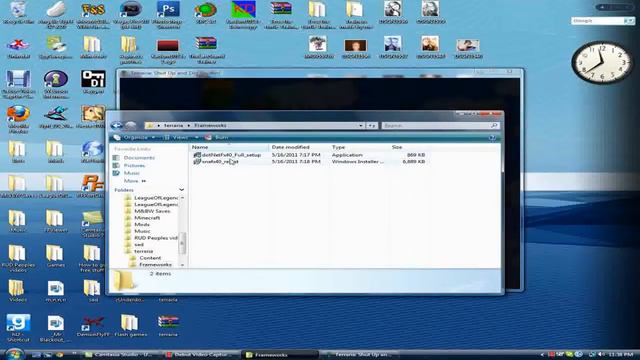
Task: Click the RUD Peoples videos desktop folder
Action: click(18, 258)
